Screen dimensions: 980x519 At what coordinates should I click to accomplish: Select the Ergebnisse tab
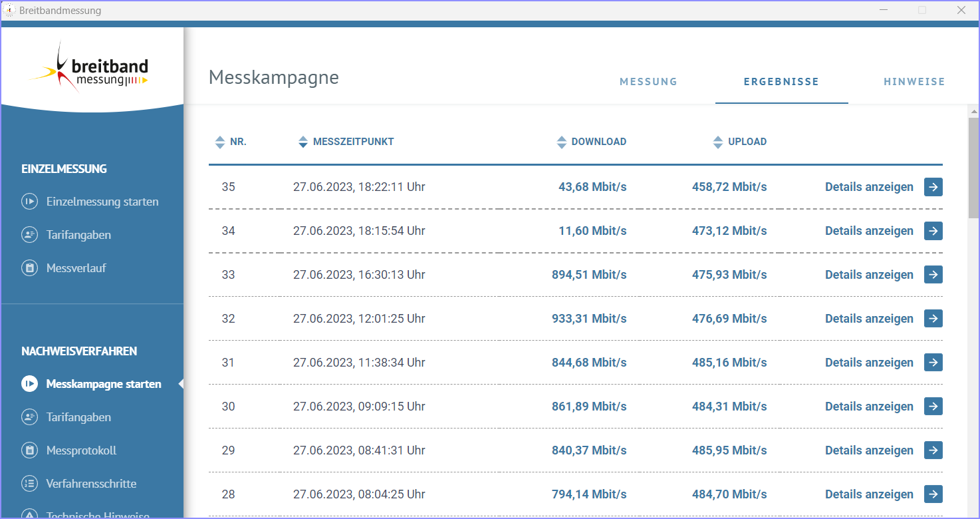tap(781, 82)
